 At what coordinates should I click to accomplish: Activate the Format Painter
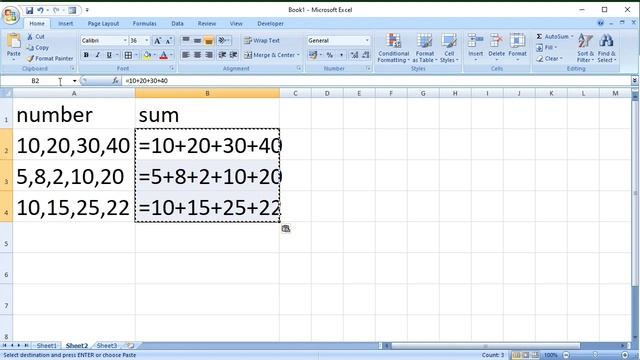(x=50, y=59)
